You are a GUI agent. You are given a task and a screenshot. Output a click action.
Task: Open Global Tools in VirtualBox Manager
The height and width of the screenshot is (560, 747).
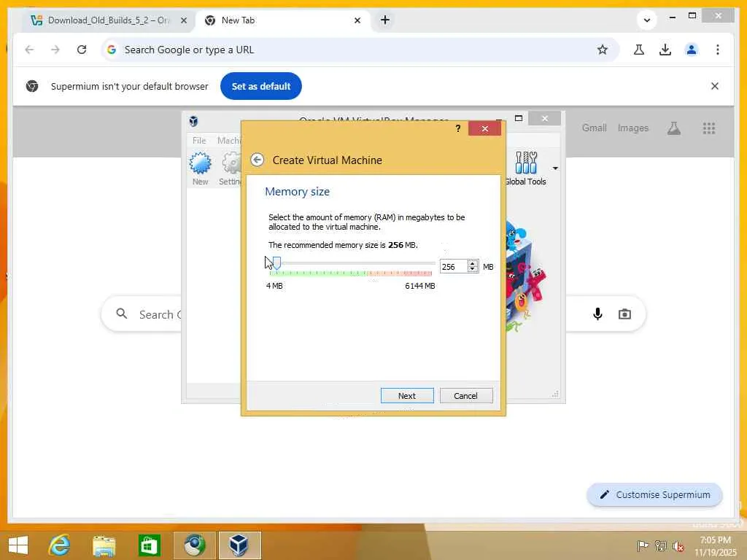click(x=525, y=168)
